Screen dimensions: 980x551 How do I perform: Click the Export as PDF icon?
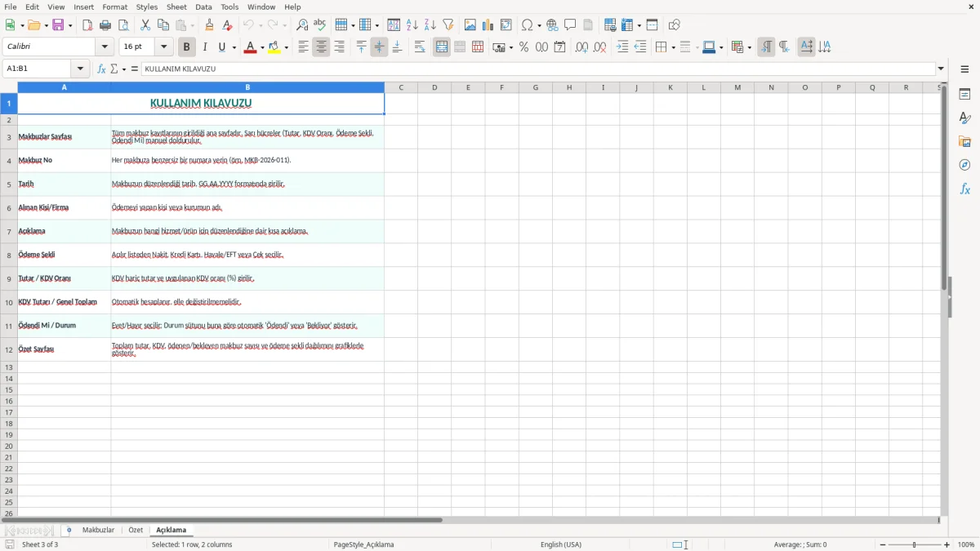click(87, 25)
